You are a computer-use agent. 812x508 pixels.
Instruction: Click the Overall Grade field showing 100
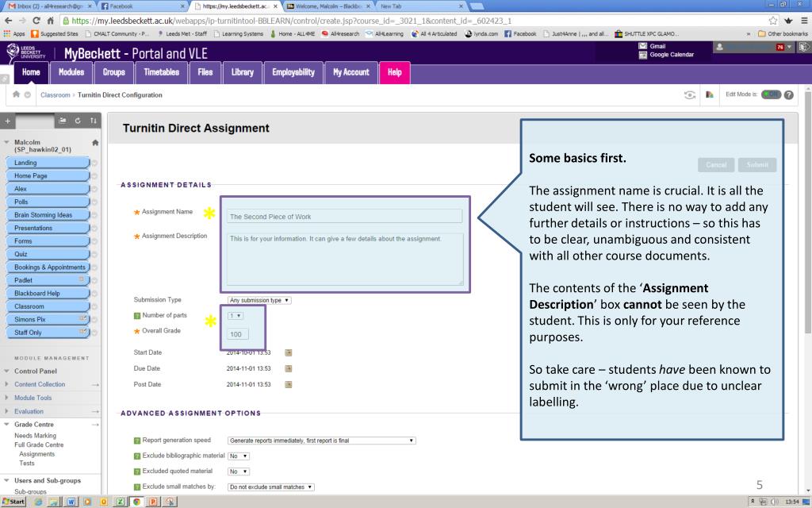[x=237, y=334]
